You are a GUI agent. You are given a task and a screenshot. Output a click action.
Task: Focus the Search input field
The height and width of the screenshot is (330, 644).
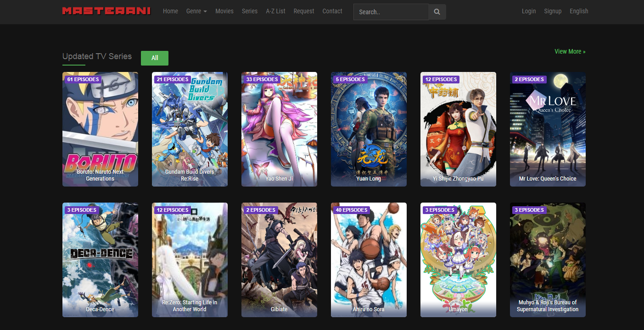391,12
